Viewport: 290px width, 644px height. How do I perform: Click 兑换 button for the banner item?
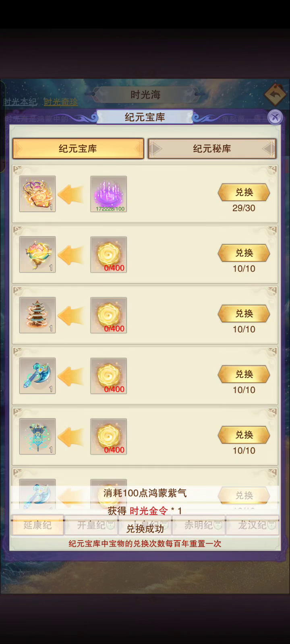click(x=244, y=435)
